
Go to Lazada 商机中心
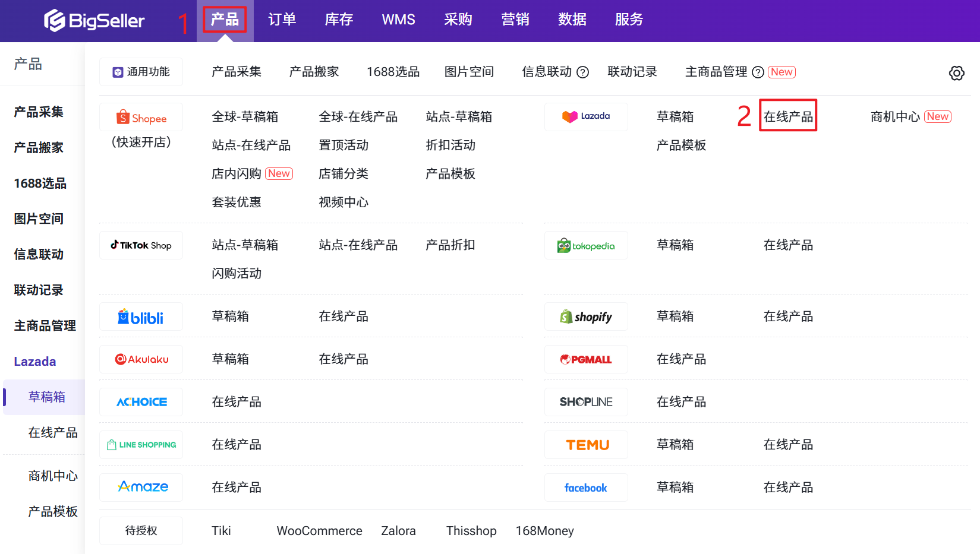[895, 116]
